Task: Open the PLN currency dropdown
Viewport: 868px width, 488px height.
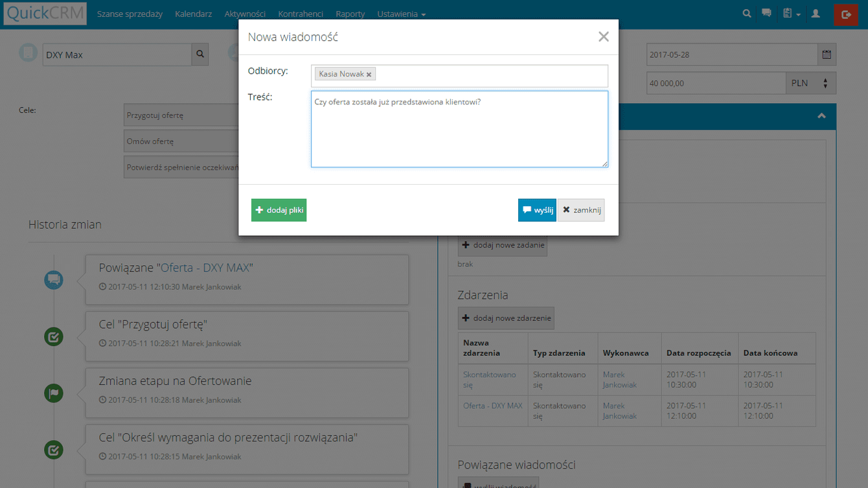Action: pos(810,83)
